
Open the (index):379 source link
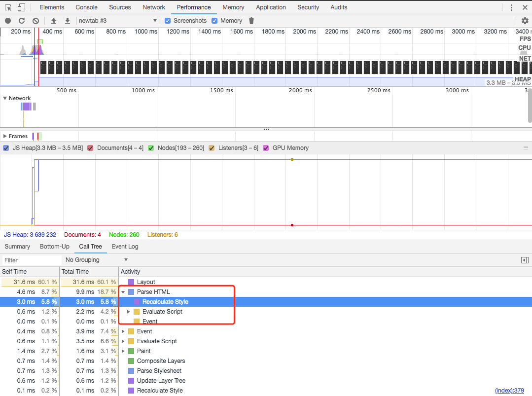click(x=509, y=391)
